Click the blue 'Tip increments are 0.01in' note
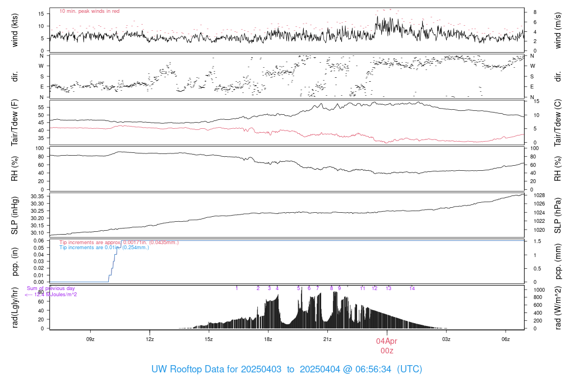This screenshot has width=574, height=392. click(104, 247)
